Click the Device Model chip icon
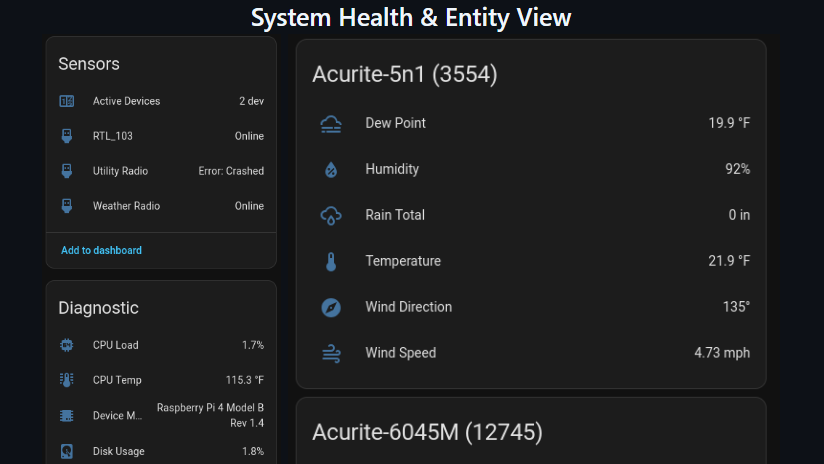This screenshot has width=824, height=464. [67, 415]
